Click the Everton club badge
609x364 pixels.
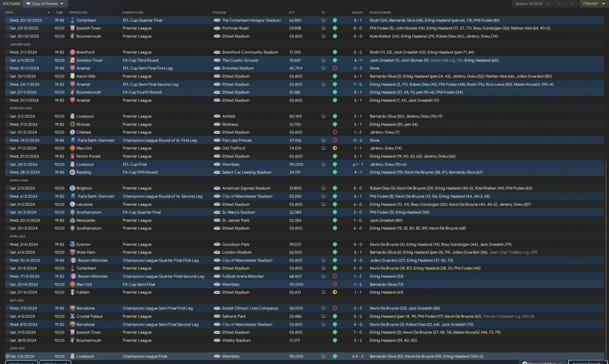[x=72, y=244]
